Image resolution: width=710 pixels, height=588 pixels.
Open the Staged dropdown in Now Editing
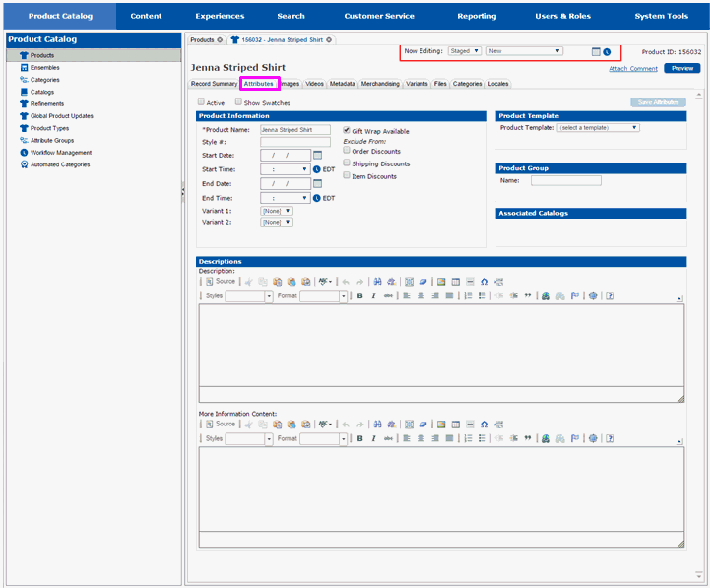[465, 51]
